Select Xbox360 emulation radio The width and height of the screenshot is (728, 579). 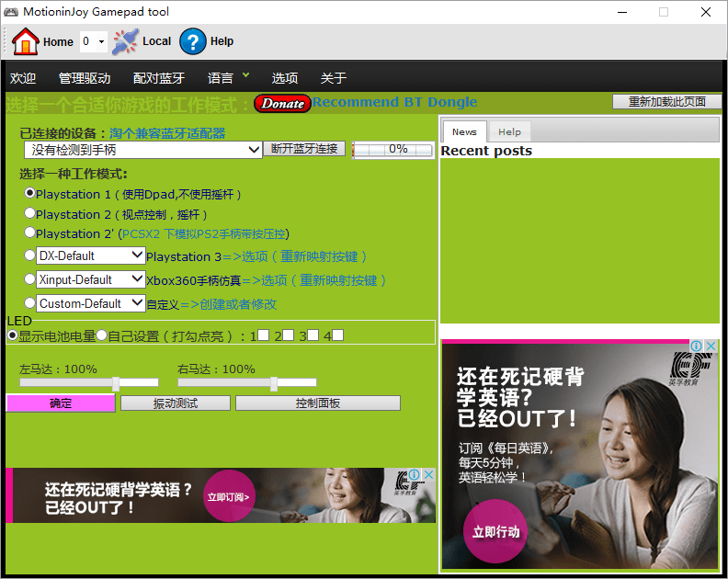click(29, 278)
